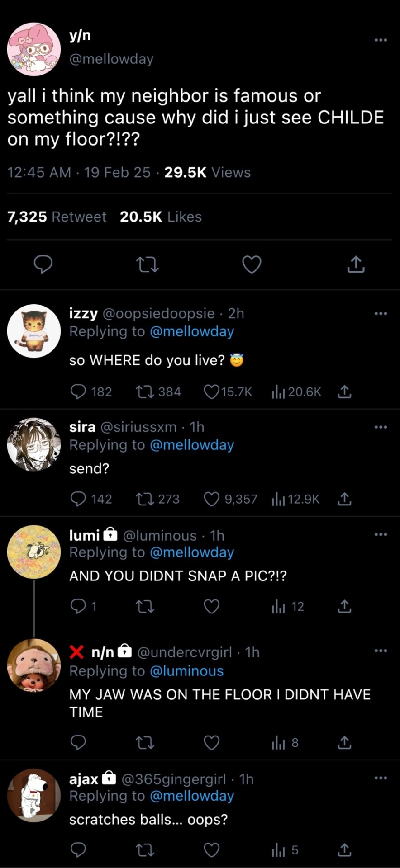The image size is (400, 868).
Task: View the 7,325 Retweet list
Action: pos(57,217)
